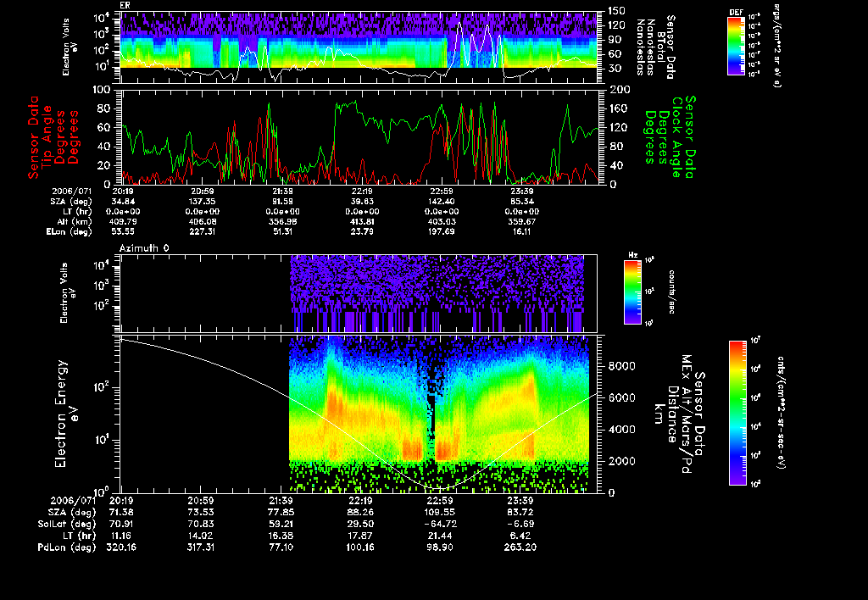868x600 pixels.
Task: Click local time value 14.02
Action: pyautogui.click(x=202, y=536)
